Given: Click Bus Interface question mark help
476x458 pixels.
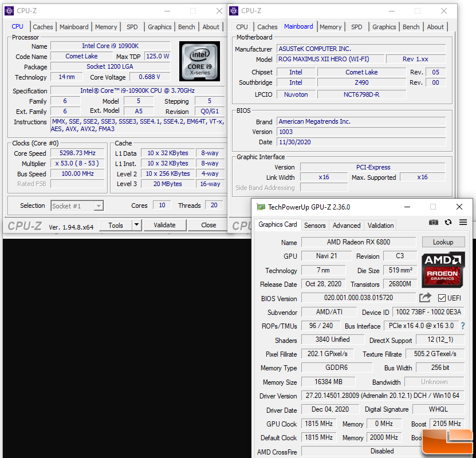Looking at the screenshot, I should click(x=463, y=326).
